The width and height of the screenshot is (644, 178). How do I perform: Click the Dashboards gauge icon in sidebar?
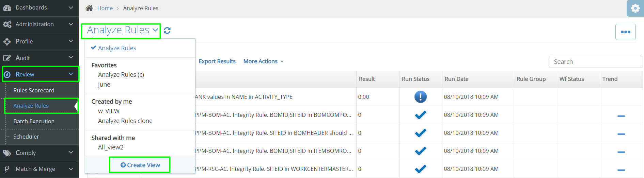[x=7, y=8]
